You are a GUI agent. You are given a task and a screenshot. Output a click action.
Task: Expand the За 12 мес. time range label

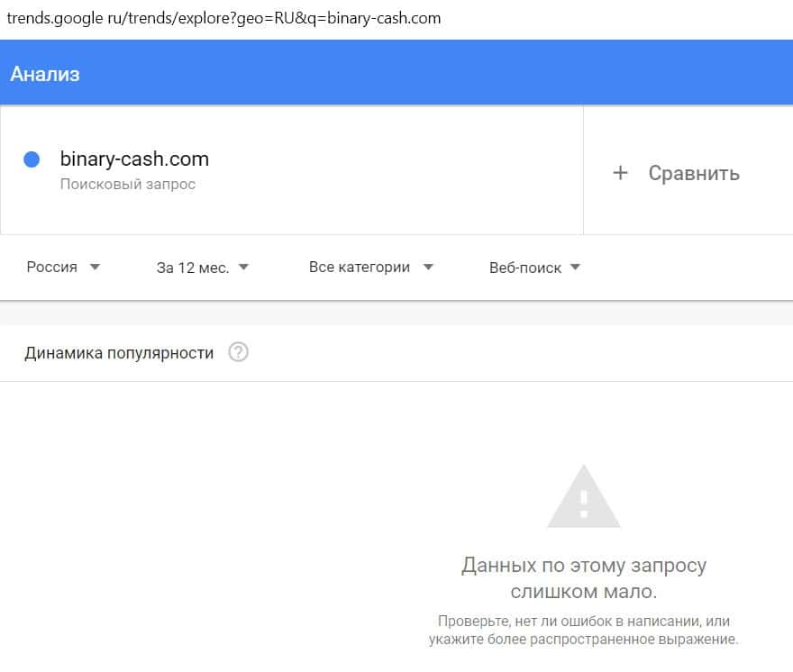tap(192, 268)
